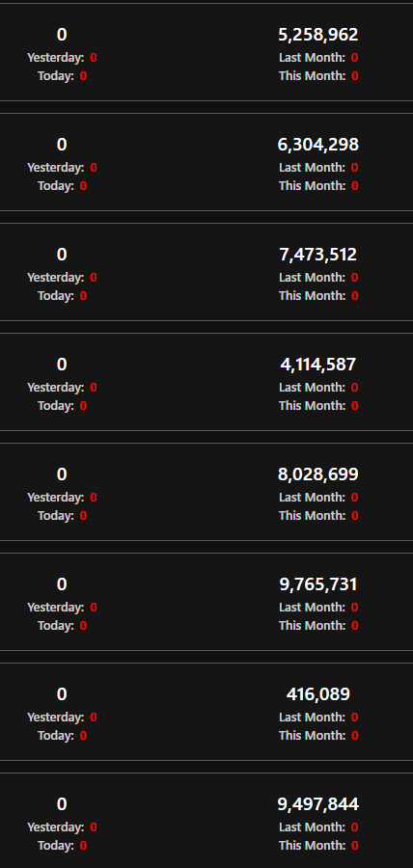Select the 416,089 statistic value
413x868 pixels.
[317, 694]
